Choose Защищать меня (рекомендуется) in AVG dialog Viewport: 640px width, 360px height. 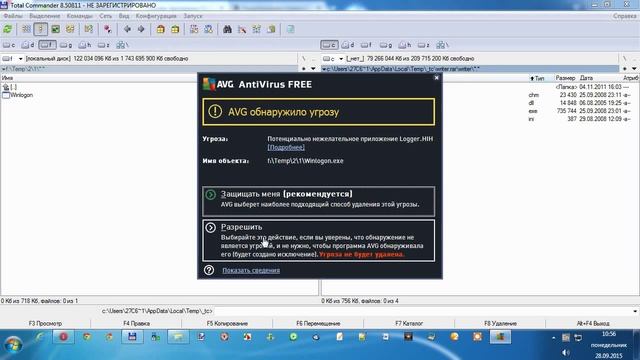point(318,201)
